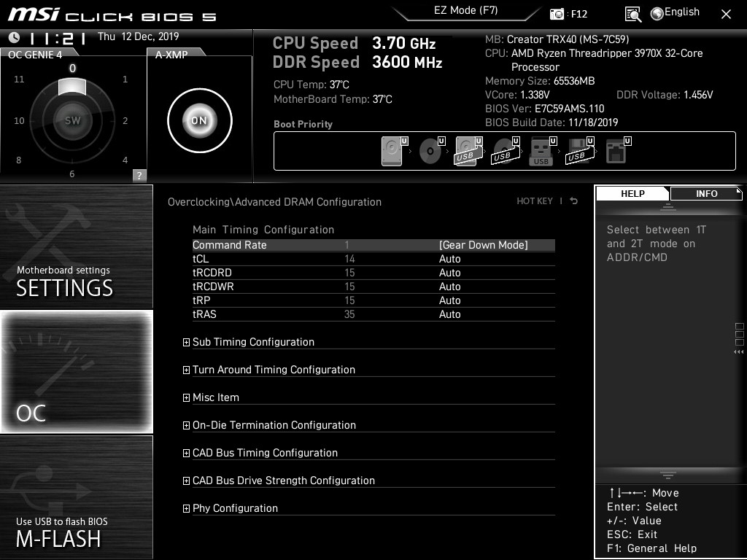Image resolution: width=747 pixels, height=560 pixels.
Task: Expand CAD Bus Drive Strength Configuration
Action: [x=186, y=481]
